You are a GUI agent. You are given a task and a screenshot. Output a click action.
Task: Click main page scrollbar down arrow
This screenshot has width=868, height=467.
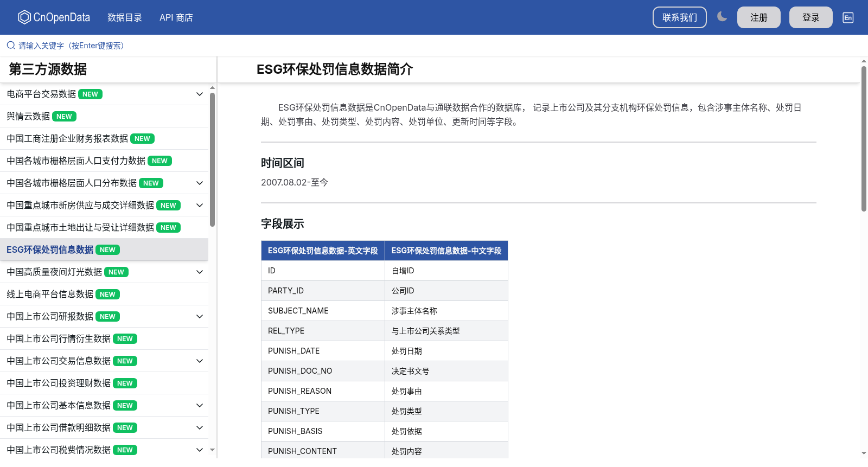[864, 453]
